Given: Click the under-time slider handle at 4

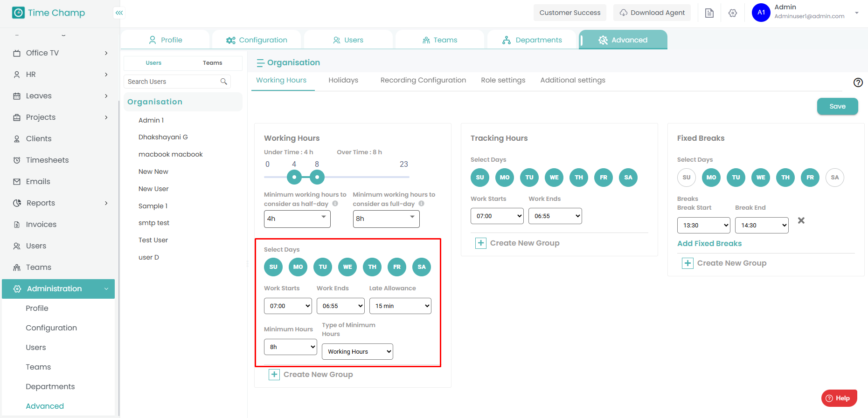Looking at the screenshot, I should coord(294,177).
